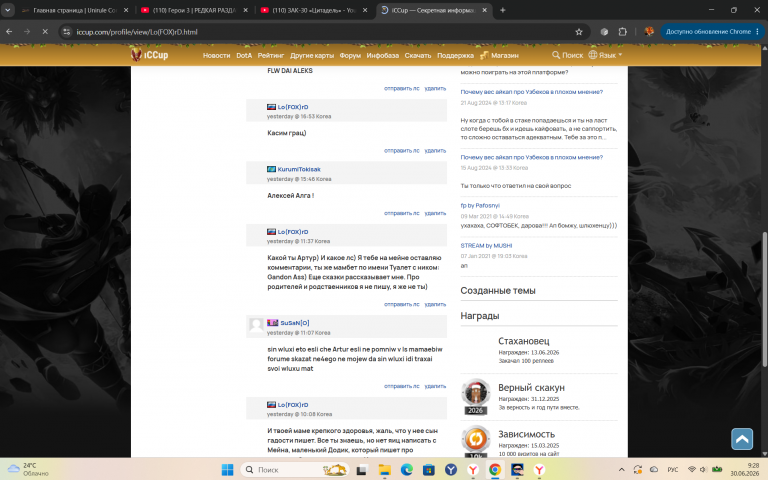
Task: Open the Рейтинг menu item
Action: click(271, 55)
